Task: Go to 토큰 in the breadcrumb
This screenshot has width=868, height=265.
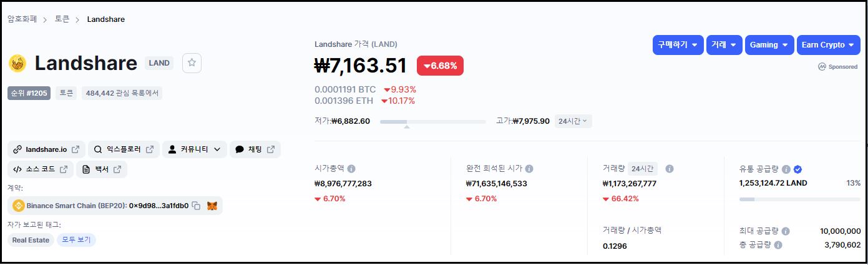Action: point(62,19)
